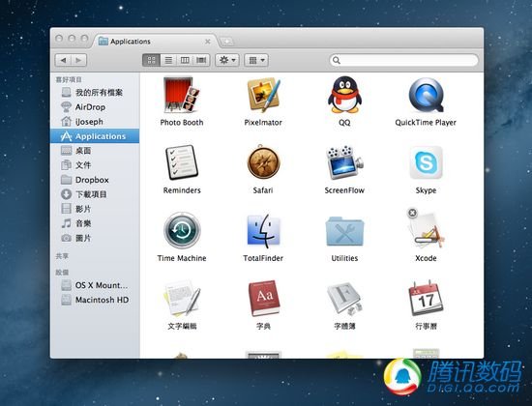Open 我的所有檔案 in the sidebar

tap(95, 92)
